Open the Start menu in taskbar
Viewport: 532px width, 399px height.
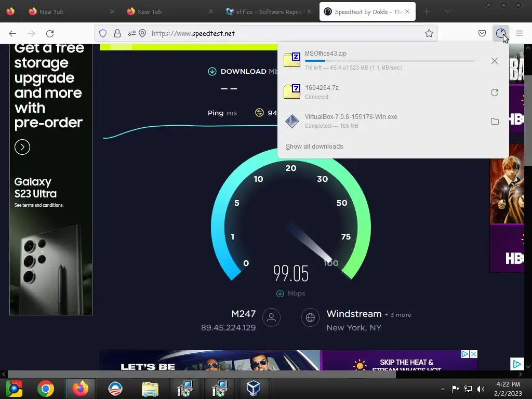click(x=14, y=389)
